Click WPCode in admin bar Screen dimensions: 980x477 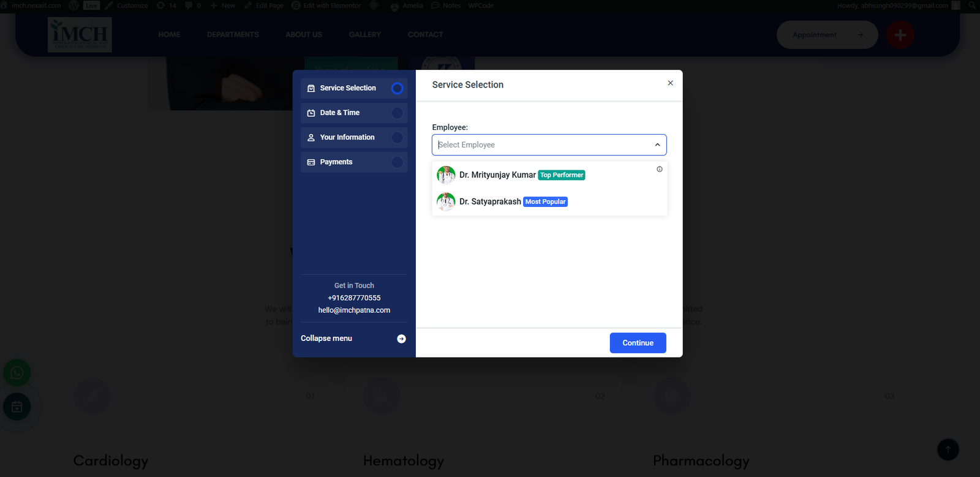481,6
